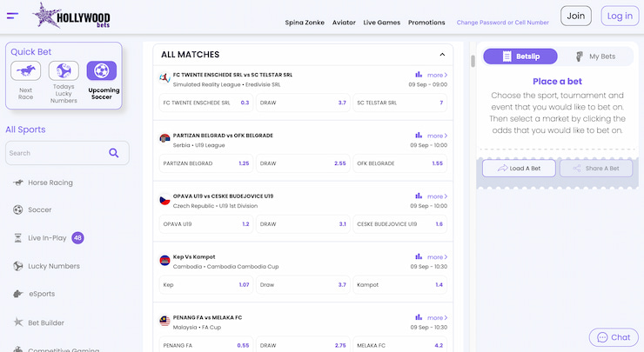Click the Load A Bet button
This screenshot has height=352, width=644.
click(x=519, y=169)
